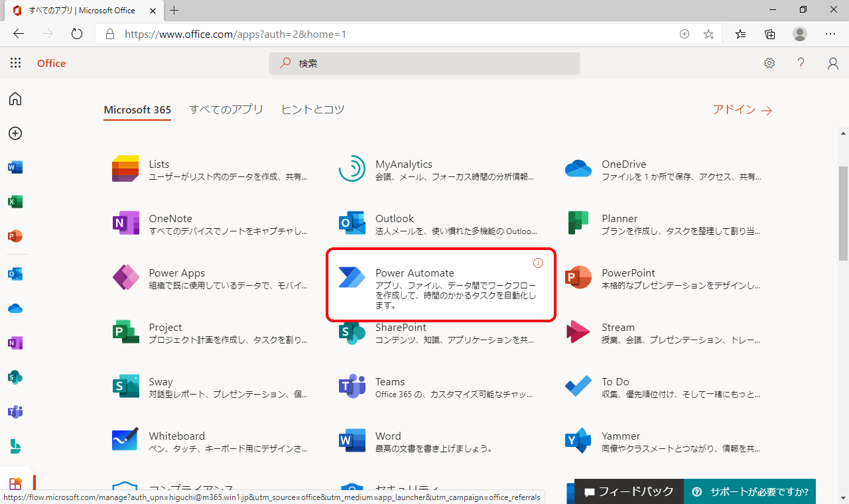This screenshot has height=504, width=849.
Task: Switch to すべてのアプリ tab
Action: click(226, 109)
